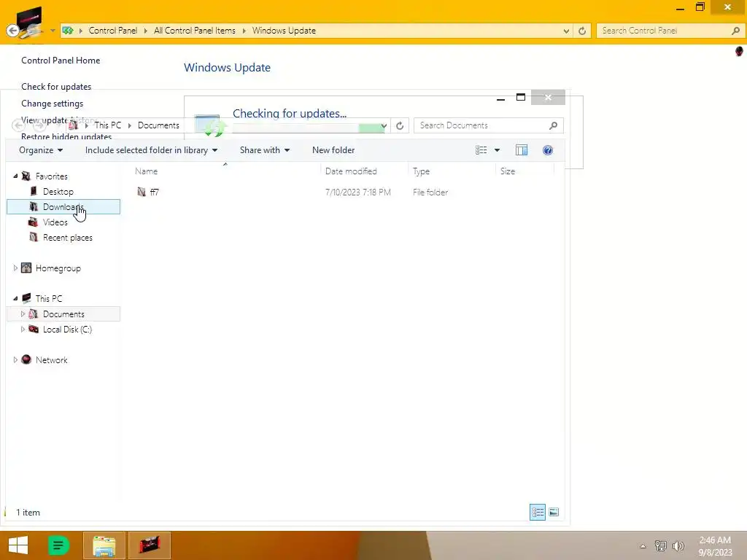The height and width of the screenshot is (560, 747).
Task: Open volume icon in system tray
Action: (x=678, y=545)
